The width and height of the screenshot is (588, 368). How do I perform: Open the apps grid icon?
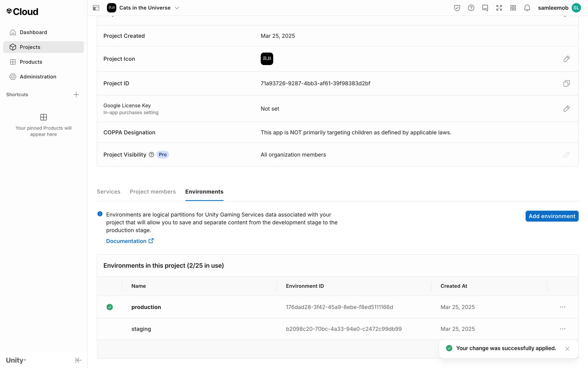point(513,8)
